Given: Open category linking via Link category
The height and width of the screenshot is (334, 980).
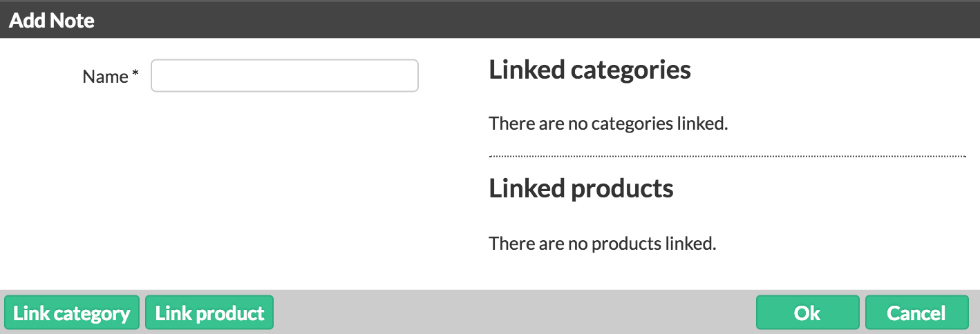Looking at the screenshot, I should click(x=72, y=313).
